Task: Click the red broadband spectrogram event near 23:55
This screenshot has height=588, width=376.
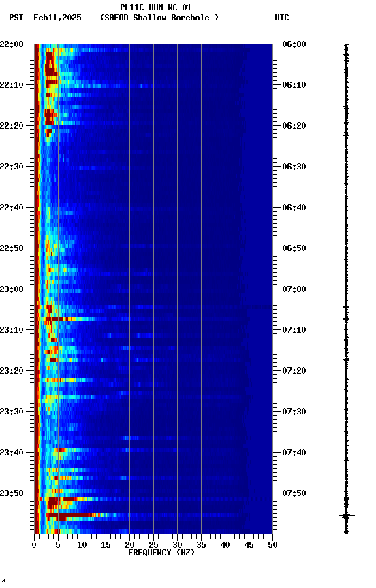Action: pyautogui.click(x=75, y=516)
